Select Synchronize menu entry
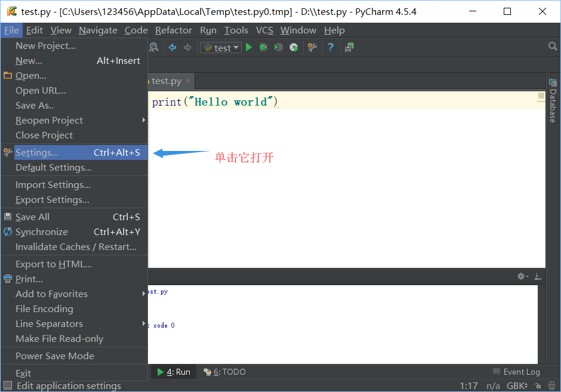The height and width of the screenshot is (392, 561). tap(74, 232)
